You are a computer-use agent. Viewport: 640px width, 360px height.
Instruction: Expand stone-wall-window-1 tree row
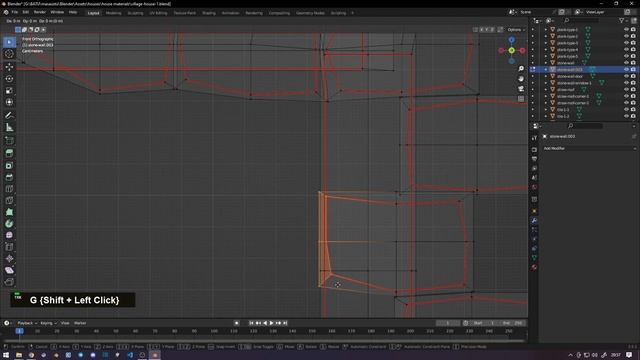[x=546, y=83]
